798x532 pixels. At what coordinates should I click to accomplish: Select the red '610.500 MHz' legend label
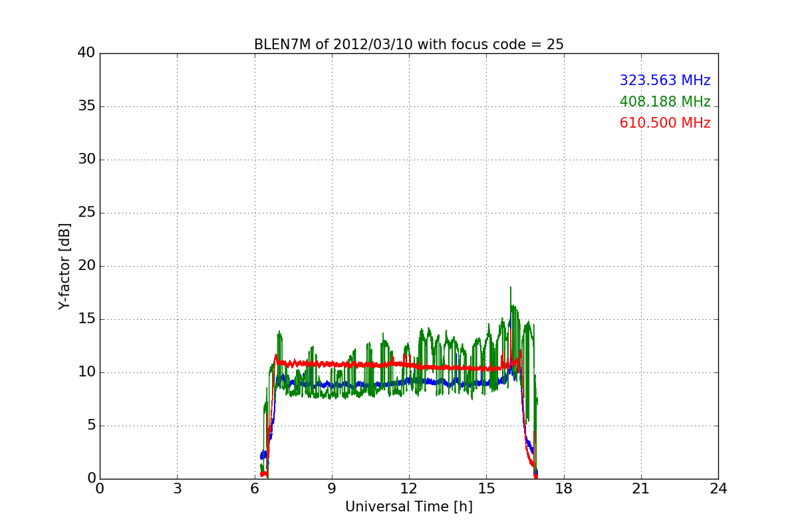(x=665, y=123)
